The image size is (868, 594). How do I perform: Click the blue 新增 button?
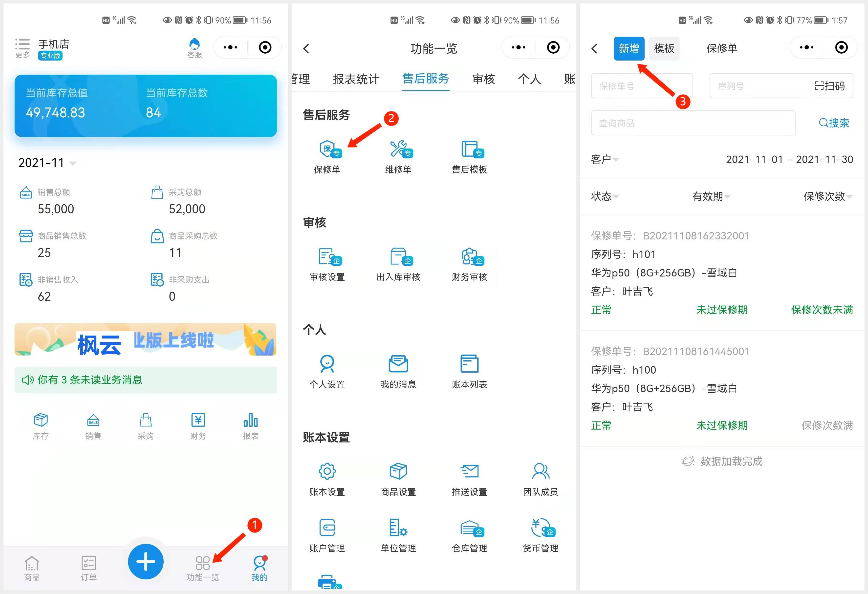pyautogui.click(x=629, y=48)
